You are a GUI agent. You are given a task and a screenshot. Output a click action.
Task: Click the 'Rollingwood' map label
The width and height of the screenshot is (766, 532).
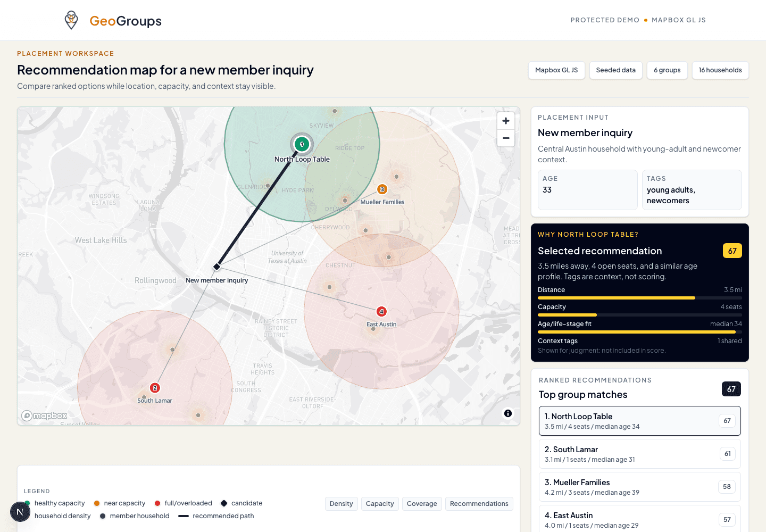coord(155,280)
